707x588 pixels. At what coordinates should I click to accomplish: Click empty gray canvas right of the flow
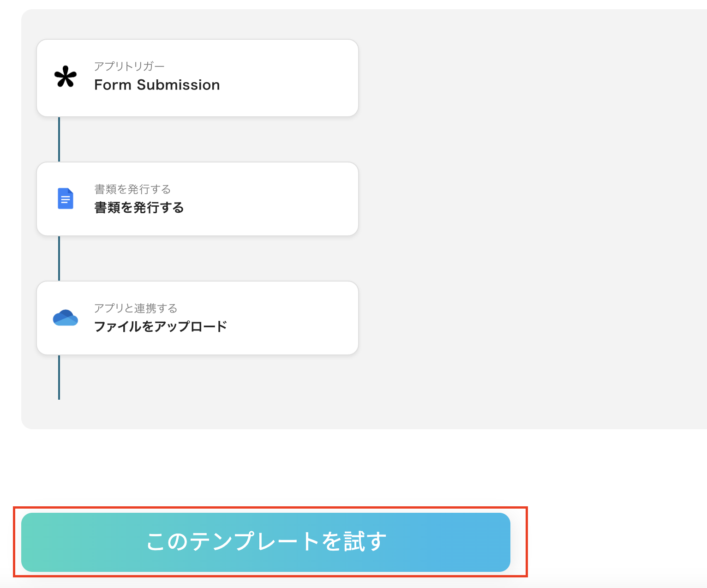[531, 208]
